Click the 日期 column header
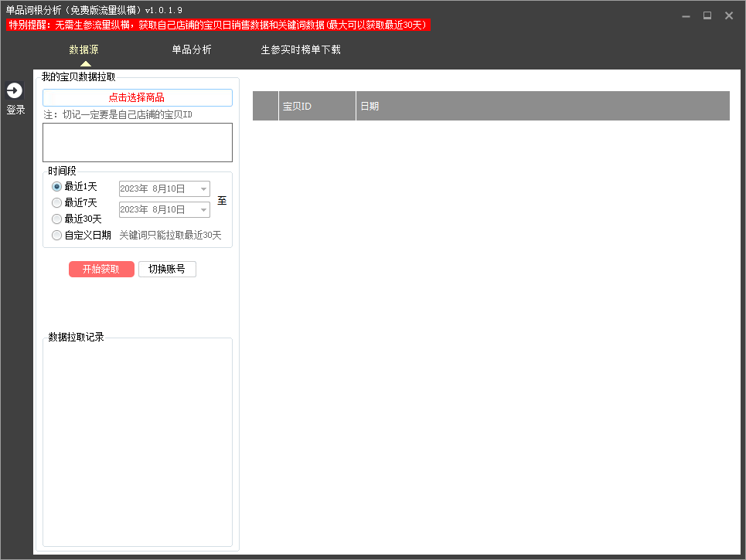 click(541, 106)
